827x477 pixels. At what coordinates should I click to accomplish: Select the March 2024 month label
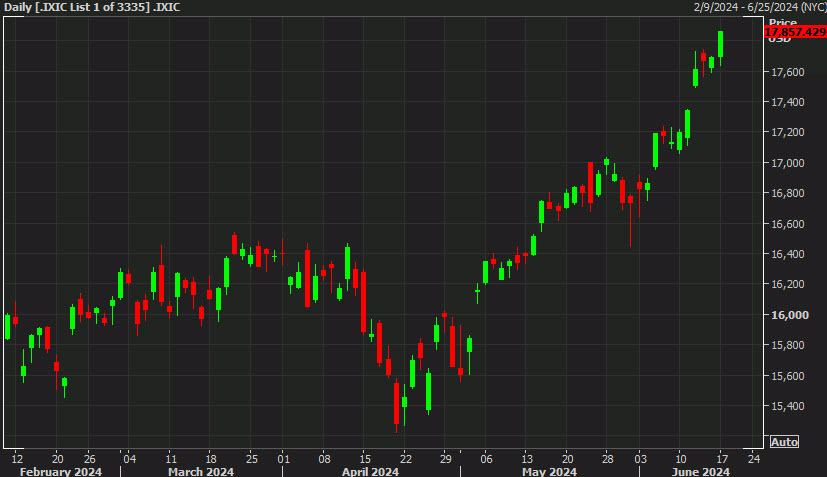click(x=201, y=471)
